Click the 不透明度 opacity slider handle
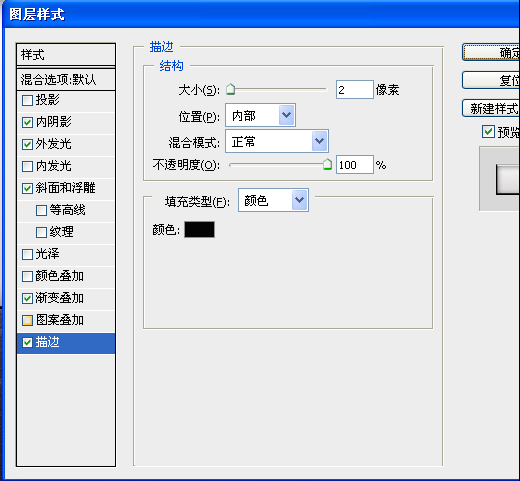520x481 pixels. coord(328,164)
